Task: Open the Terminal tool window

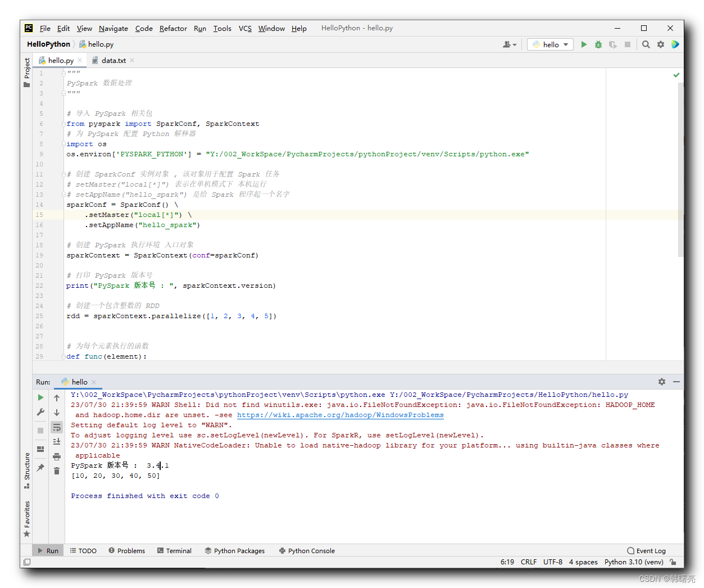Action: [175, 551]
